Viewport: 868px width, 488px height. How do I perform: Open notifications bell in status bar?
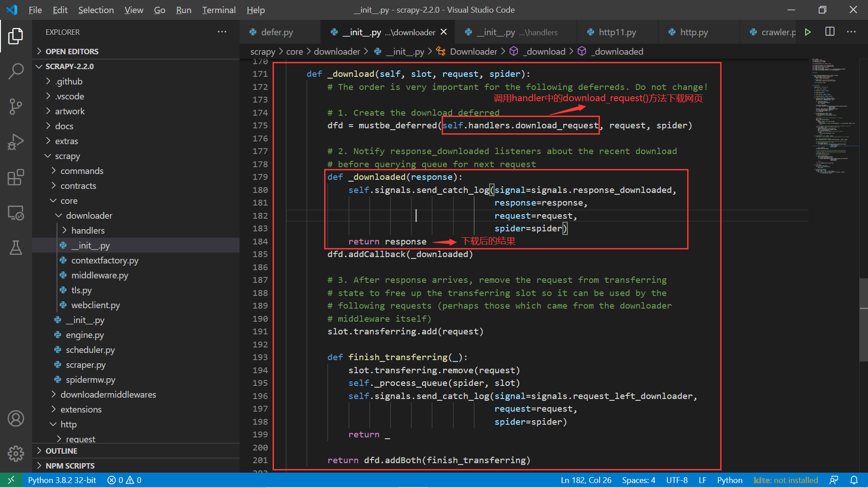(x=854, y=480)
